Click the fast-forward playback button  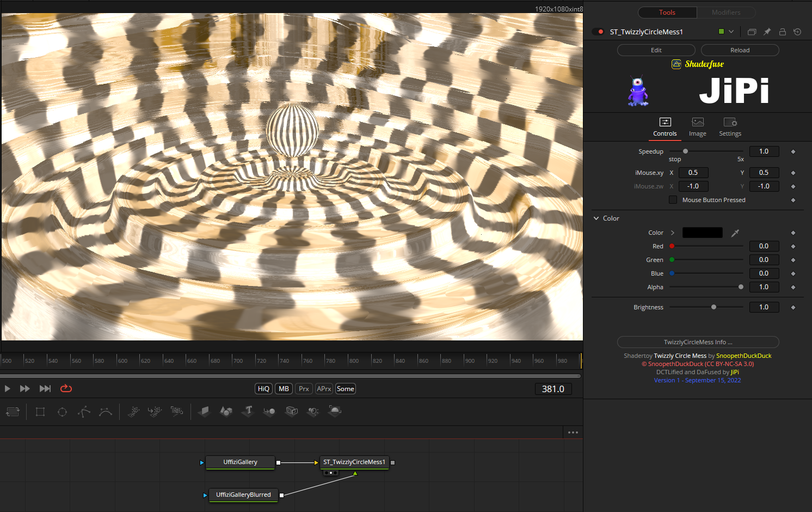pos(24,388)
